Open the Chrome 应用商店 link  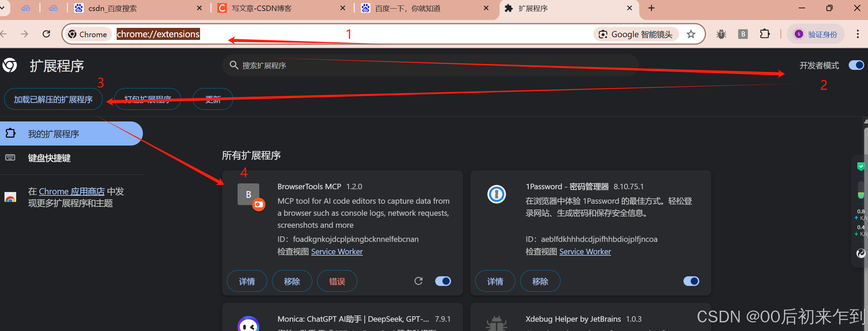coord(72,191)
